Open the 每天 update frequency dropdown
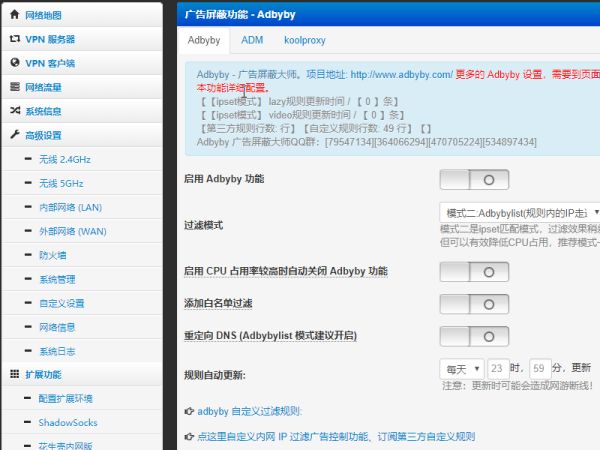This screenshot has height=450, width=600. 461,368
